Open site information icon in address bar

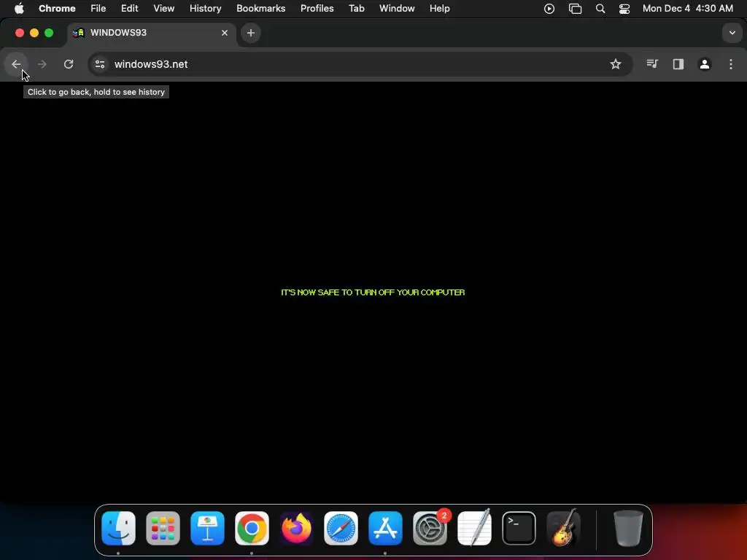(x=99, y=64)
